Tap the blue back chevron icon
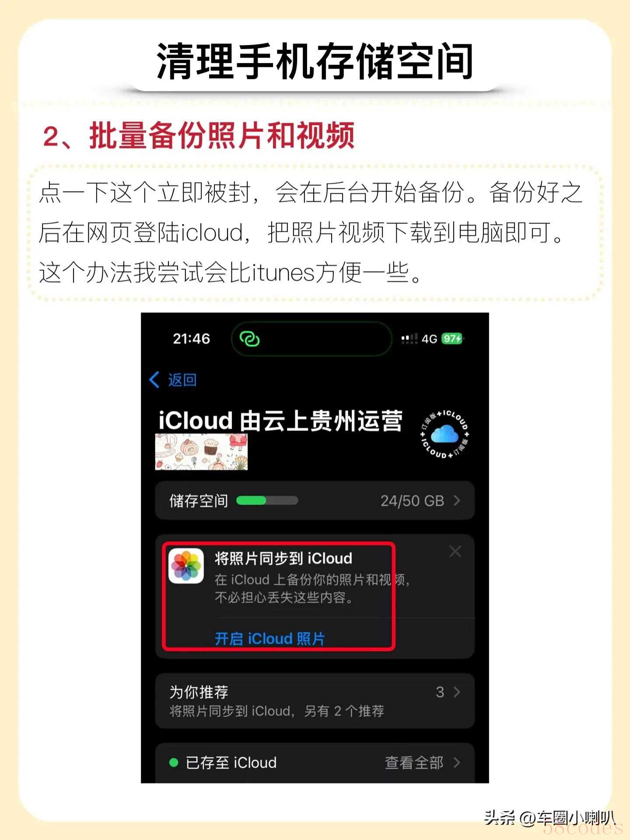Image resolution: width=630 pixels, height=840 pixels. click(x=154, y=380)
